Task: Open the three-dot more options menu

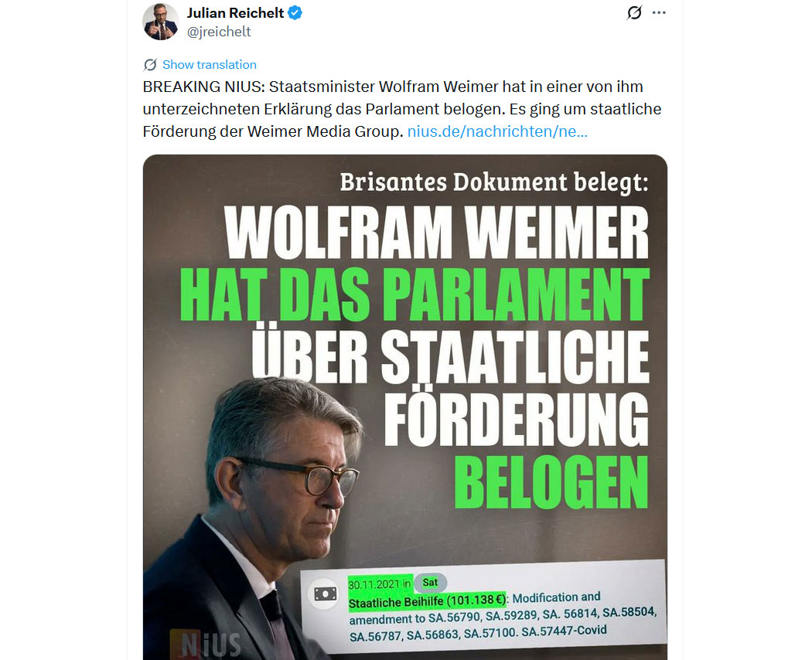Action: click(659, 12)
